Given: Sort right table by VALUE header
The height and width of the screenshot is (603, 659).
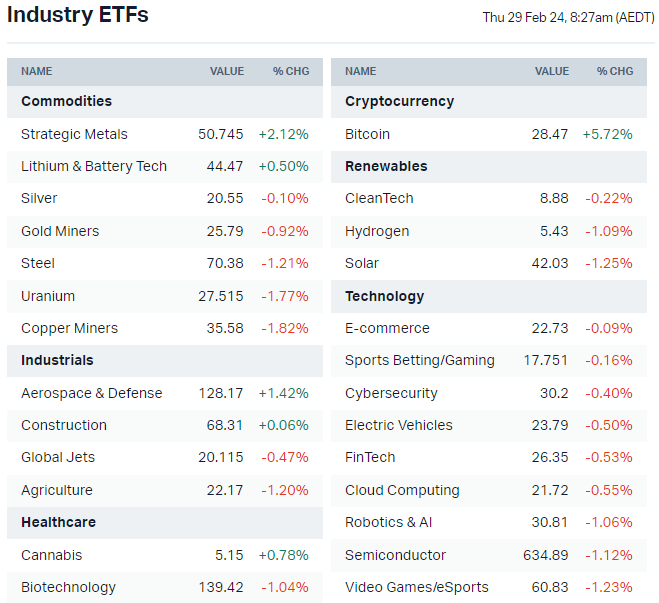Looking at the screenshot, I should [x=551, y=71].
